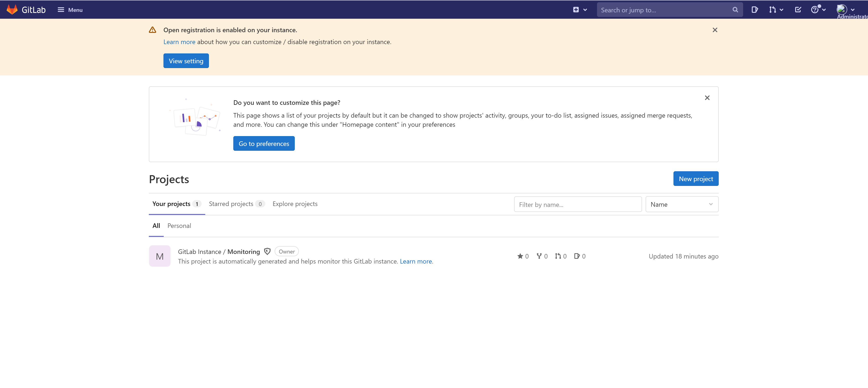This screenshot has height=388, width=868.
Task: Open the To-Do list icon
Action: (x=798, y=9)
